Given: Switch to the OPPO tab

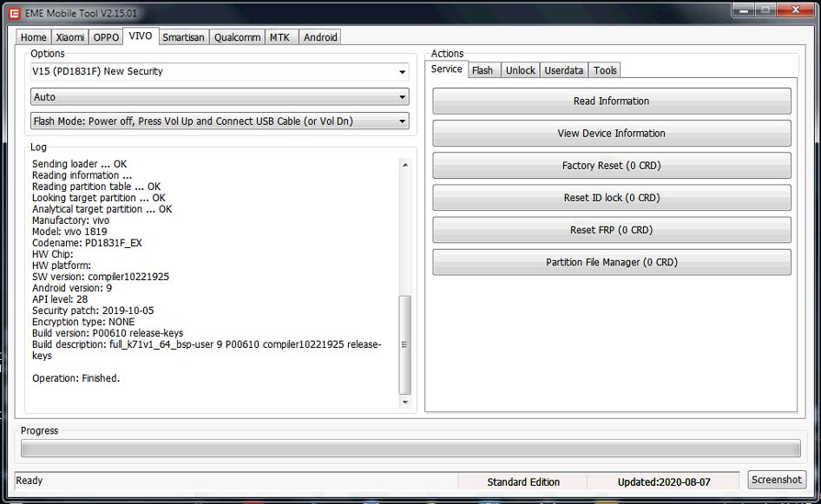Looking at the screenshot, I should click(x=106, y=37).
